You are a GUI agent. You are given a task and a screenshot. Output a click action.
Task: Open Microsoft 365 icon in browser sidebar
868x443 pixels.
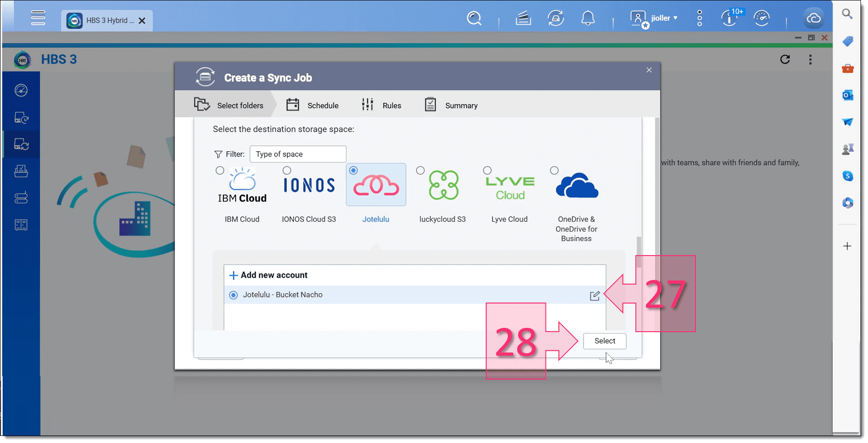(x=847, y=203)
